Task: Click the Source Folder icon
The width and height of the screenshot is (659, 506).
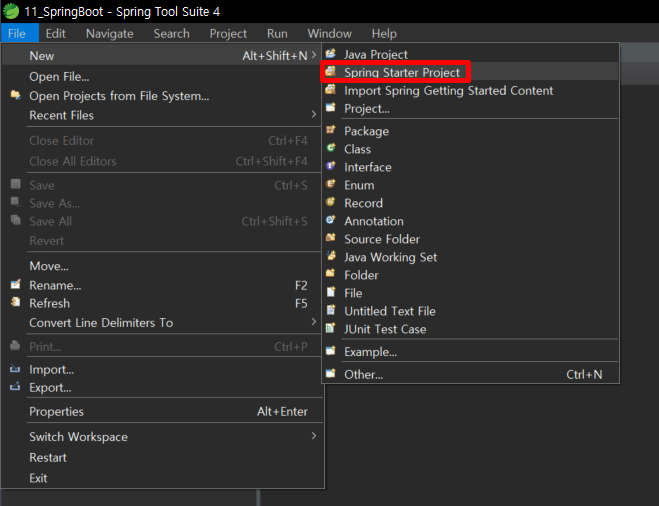Action: point(331,238)
